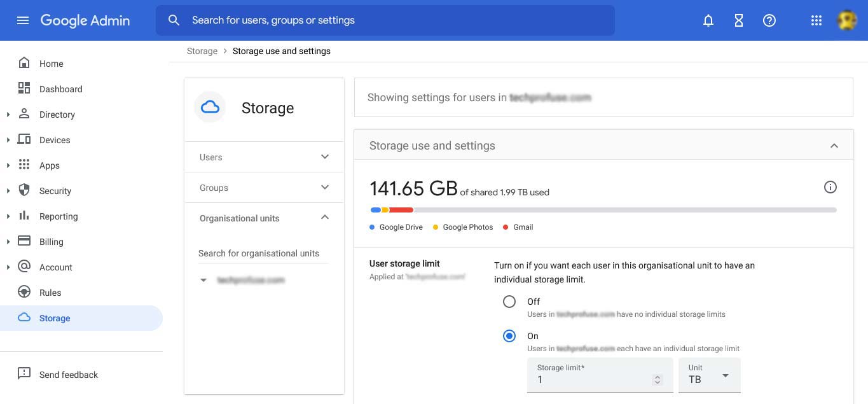Click the Send feedback icon
Screen dimensions: 868x404
pos(24,373)
